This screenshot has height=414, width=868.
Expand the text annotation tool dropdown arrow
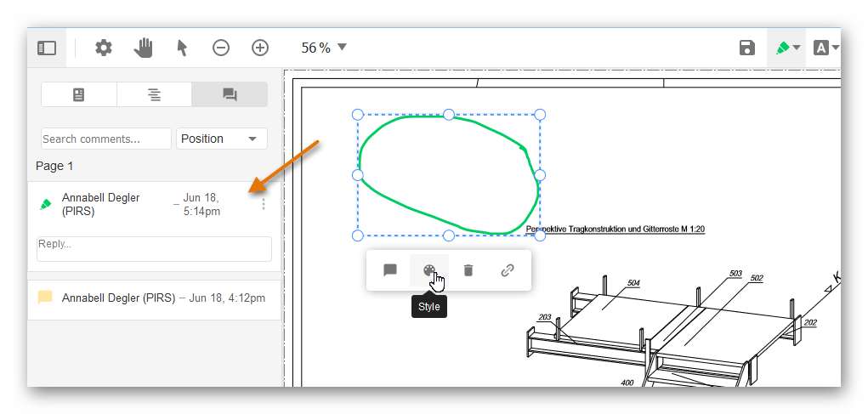coord(836,48)
